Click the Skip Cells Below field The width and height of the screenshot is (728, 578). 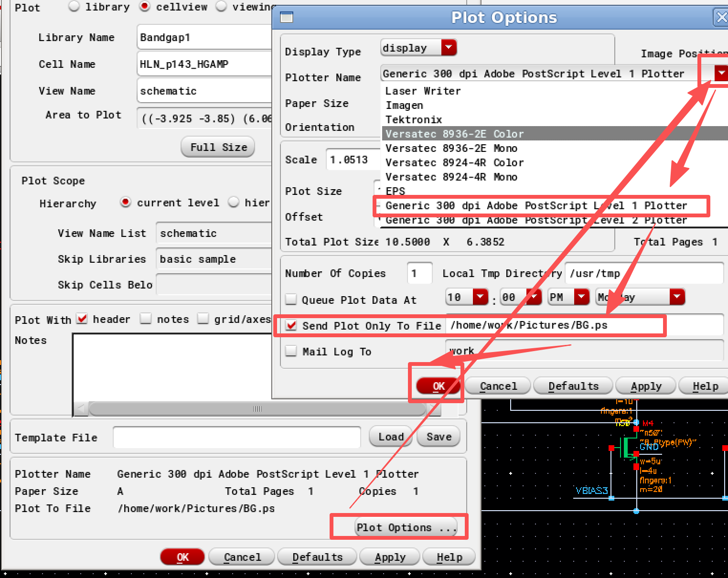pyautogui.click(x=214, y=285)
